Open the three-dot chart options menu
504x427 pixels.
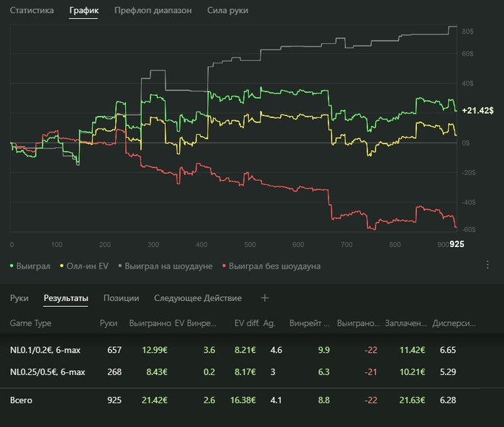(x=487, y=265)
